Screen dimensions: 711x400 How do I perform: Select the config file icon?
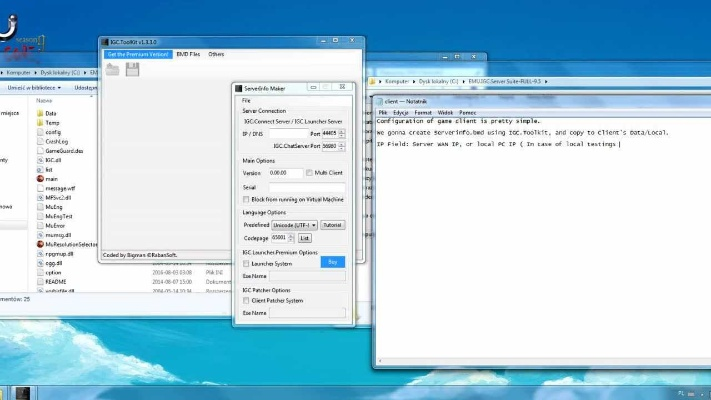[x=40, y=132]
